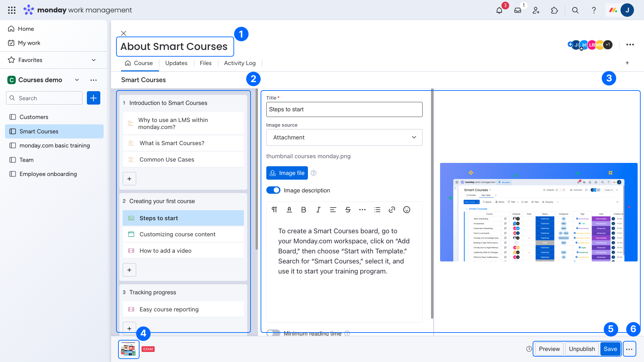Open the Team board
This screenshot has width=644, height=362.
pyautogui.click(x=54, y=160)
